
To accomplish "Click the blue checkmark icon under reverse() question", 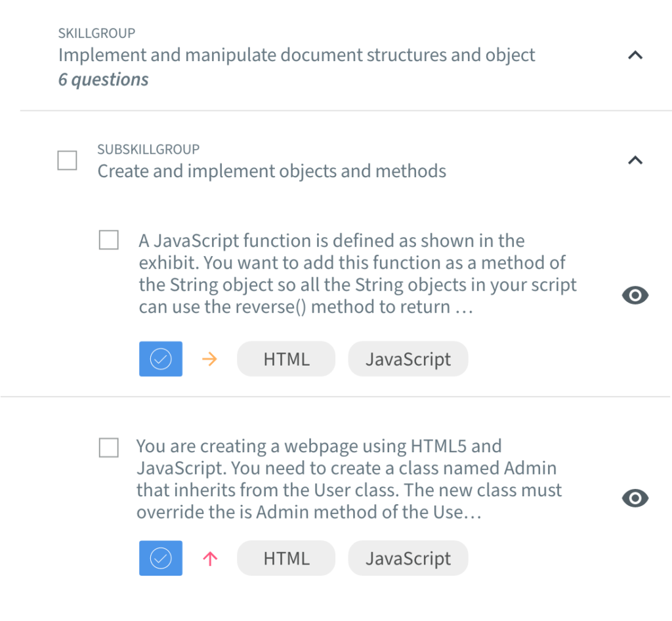I will [161, 359].
